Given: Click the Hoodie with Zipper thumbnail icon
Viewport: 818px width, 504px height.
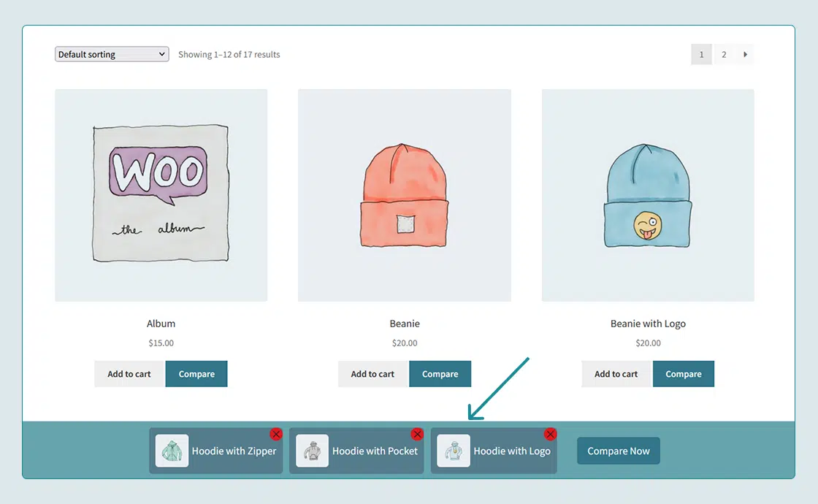Looking at the screenshot, I should pos(172,451).
